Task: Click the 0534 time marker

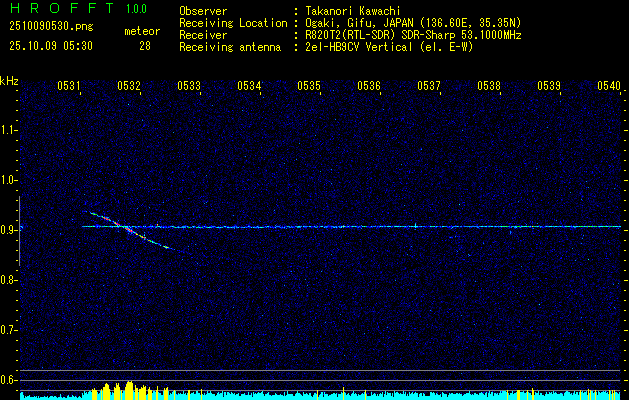Action: [249, 85]
